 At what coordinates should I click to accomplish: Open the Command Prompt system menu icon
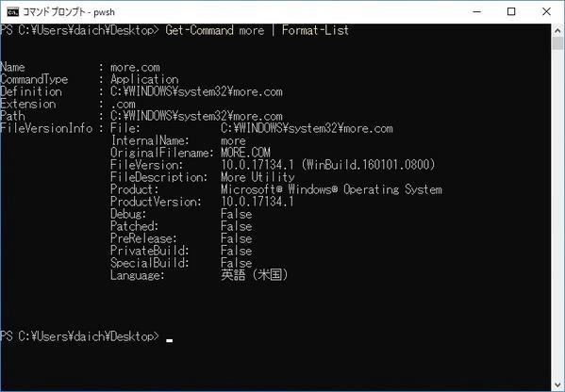coord(12,12)
